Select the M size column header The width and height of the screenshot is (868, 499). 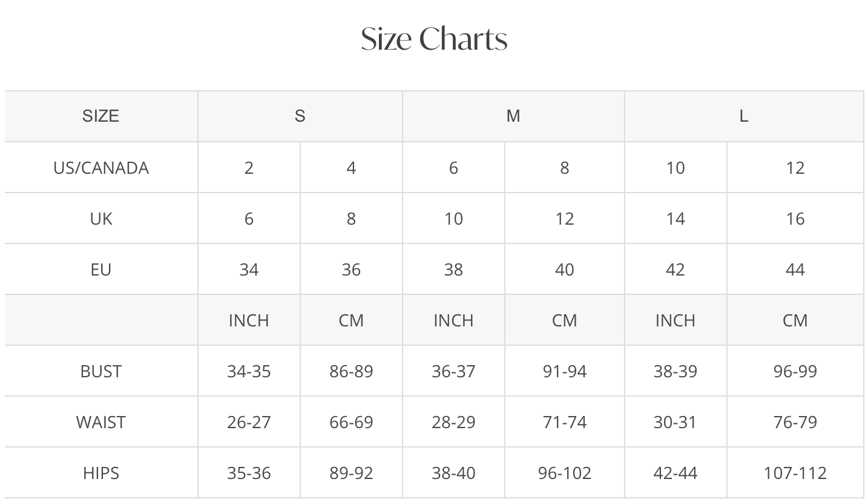(513, 116)
